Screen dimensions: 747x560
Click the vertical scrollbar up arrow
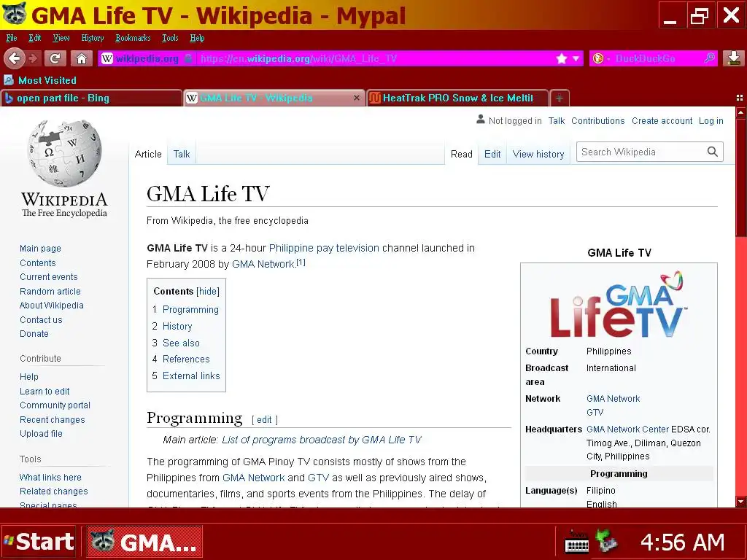point(741,113)
